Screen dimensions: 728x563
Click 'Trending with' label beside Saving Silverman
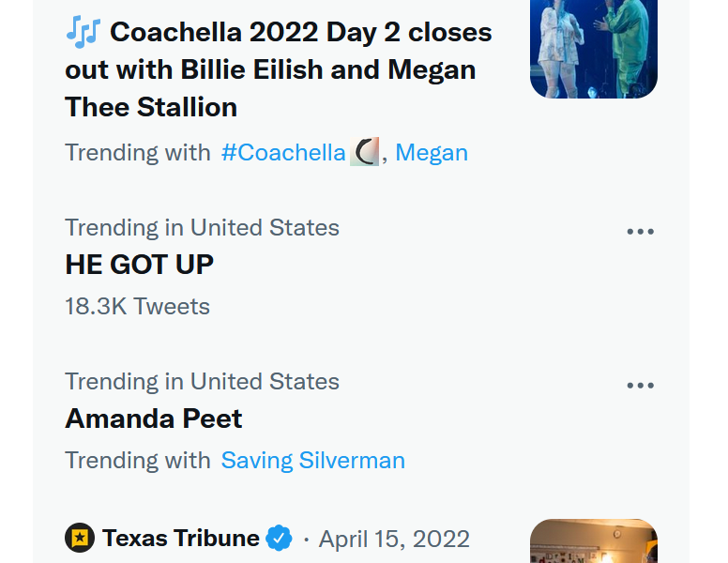[x=137, y=460]
